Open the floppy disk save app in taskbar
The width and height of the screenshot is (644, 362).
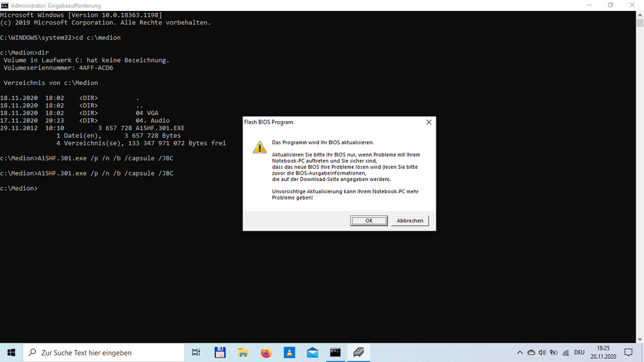pyautogui.click(x=220, y=352)
